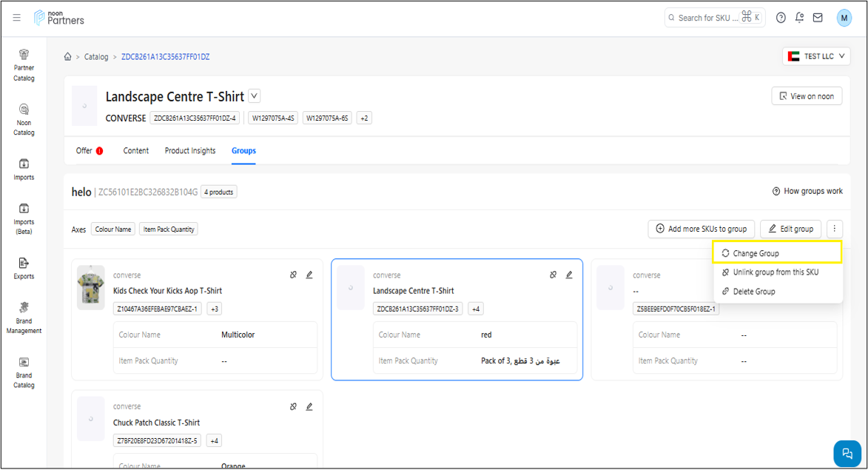The image size is (868, 470).
Task: Click the home icon in breadcrumb
Action: point(68,57)
